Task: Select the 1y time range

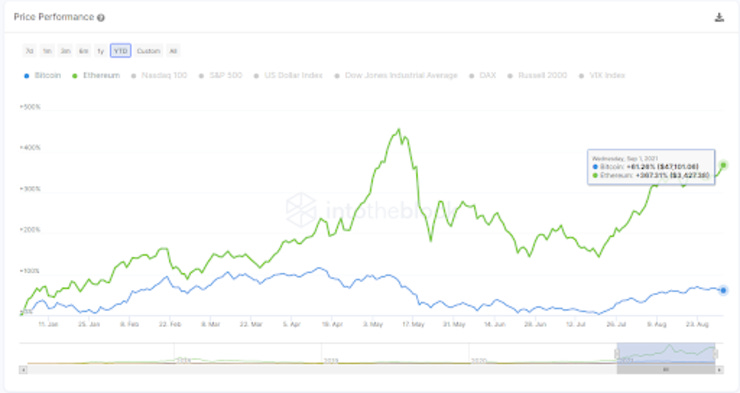Action: pyautogui.click(x=100, y=50)
